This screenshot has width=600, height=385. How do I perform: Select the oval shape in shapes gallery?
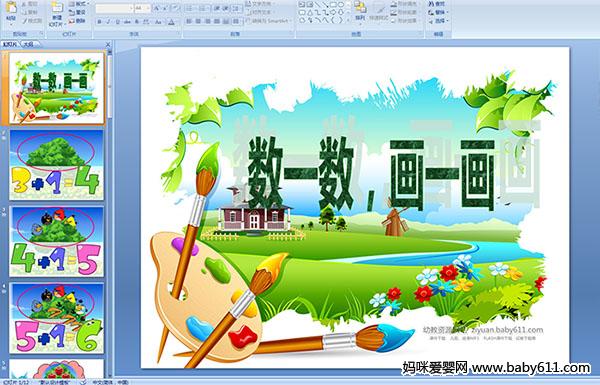tap(341, 4)
